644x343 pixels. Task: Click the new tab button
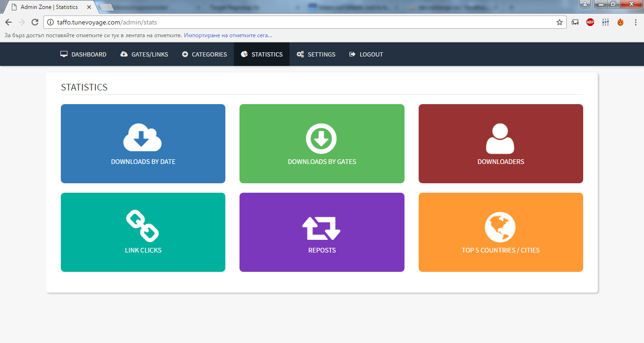click(x=107, y=7)
